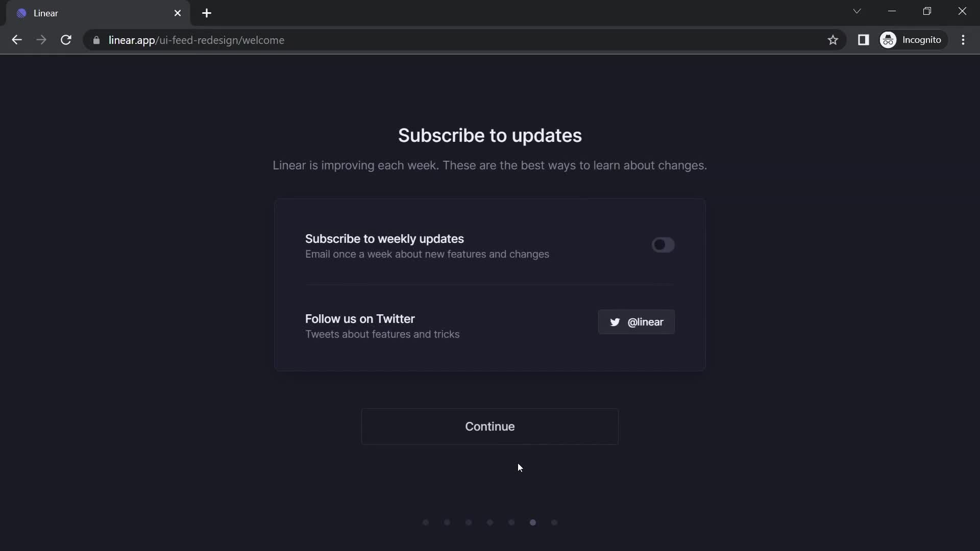
Task: Click the browser settings ellipsis icon
Action: (964, 40)
